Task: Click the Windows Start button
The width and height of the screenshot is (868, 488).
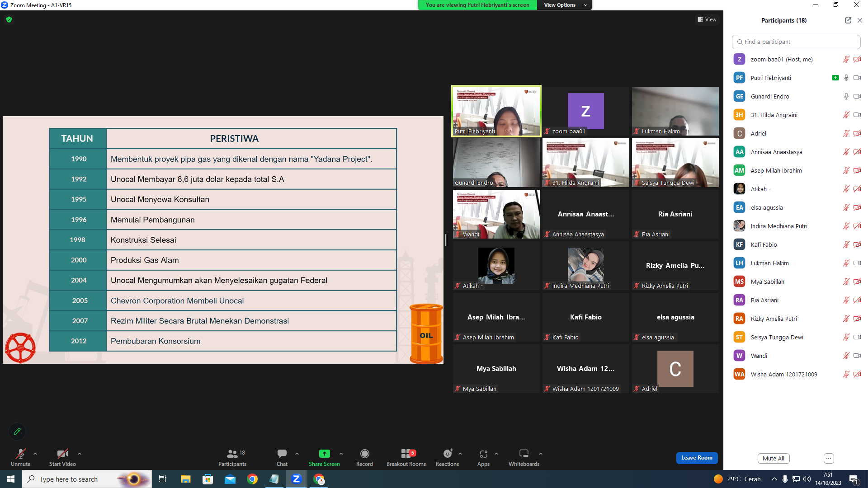Action: [11, 479]
